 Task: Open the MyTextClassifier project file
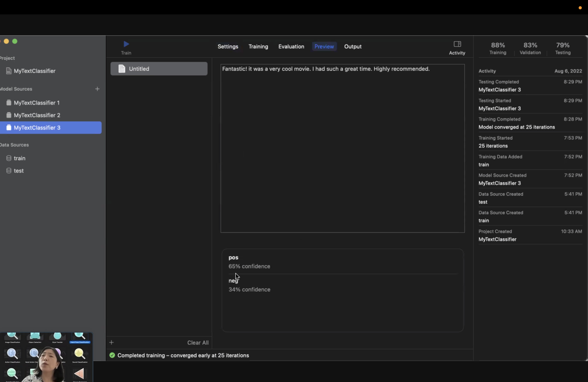[x=35, y=71]
